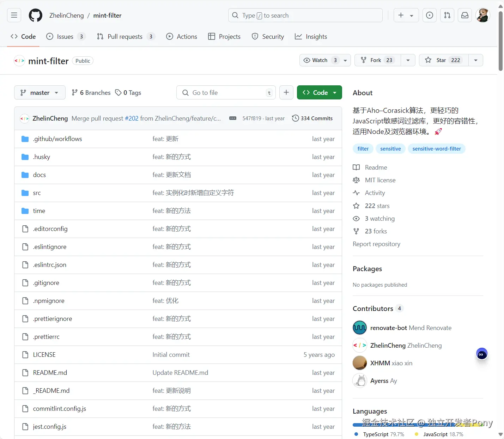This screenshot has height=439, width=504.
Task: Switch to the Actions tab
Action: [182, 36]
